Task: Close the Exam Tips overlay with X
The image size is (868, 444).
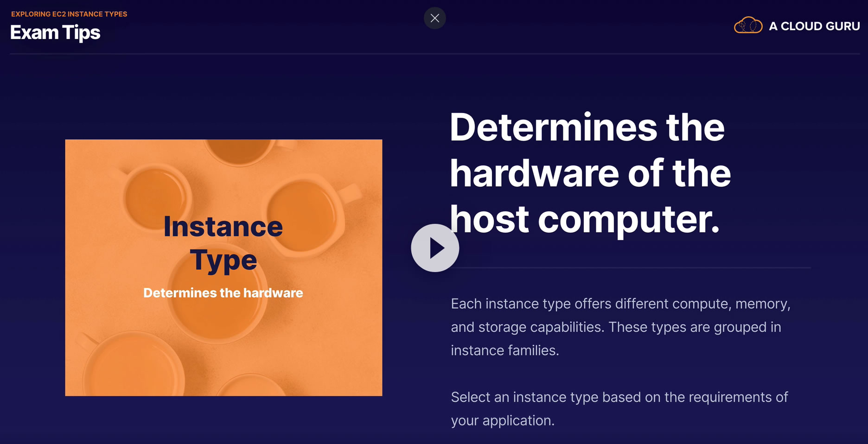Action: point(434,18)
